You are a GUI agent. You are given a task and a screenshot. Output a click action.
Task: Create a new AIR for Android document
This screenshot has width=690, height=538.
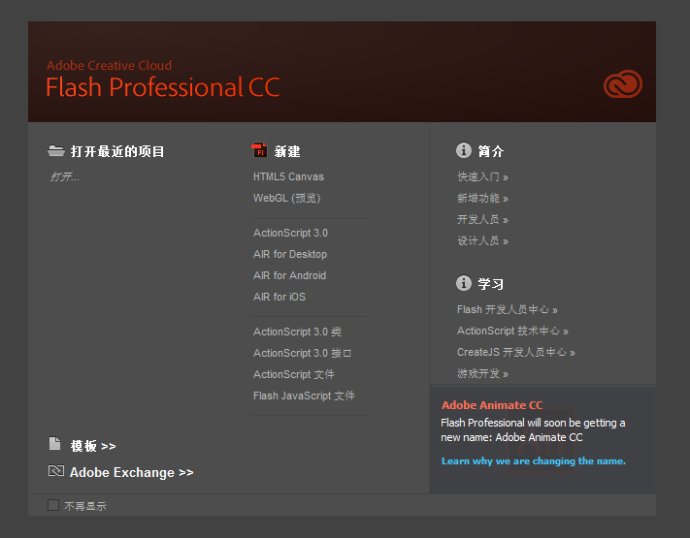point(290,275)
